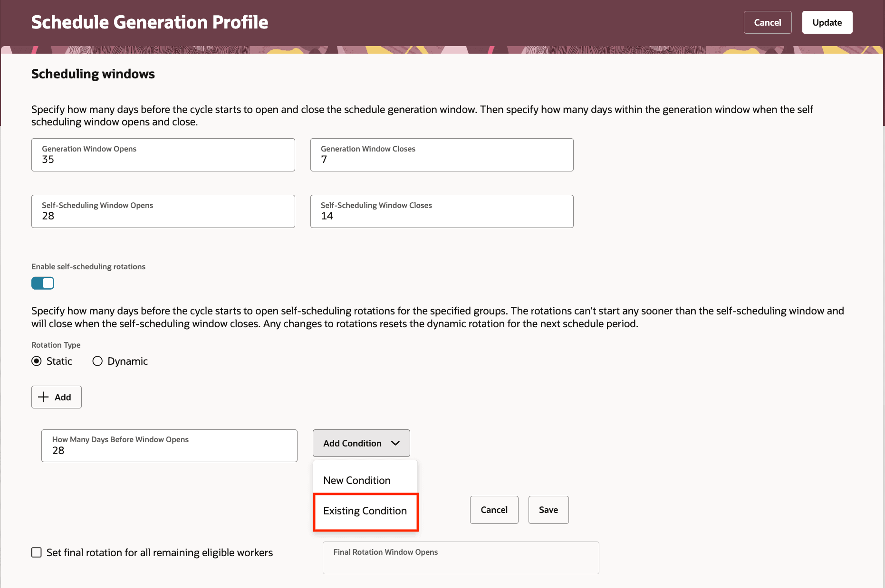Click Cancel next to Save

(494, 510)
